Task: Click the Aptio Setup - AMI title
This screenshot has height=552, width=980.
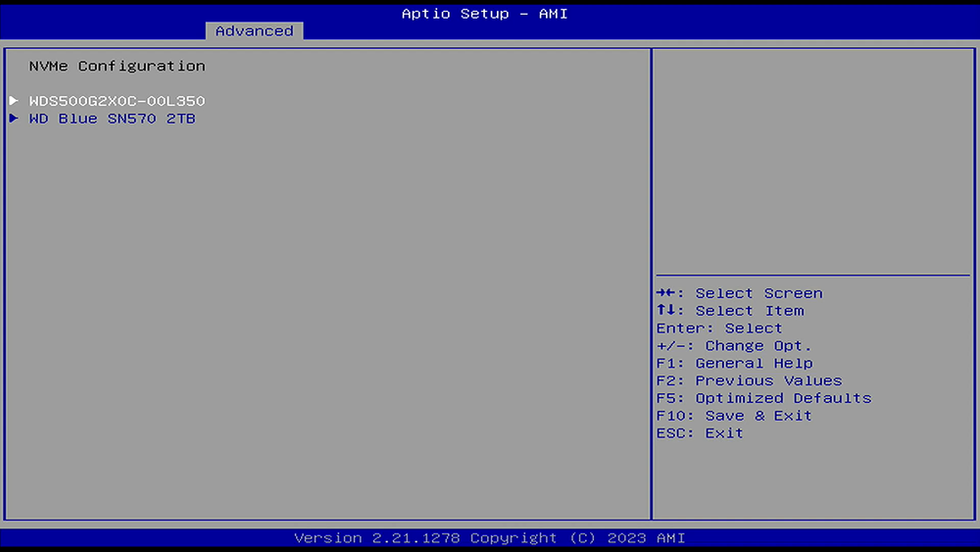Action: pos(484,13)
